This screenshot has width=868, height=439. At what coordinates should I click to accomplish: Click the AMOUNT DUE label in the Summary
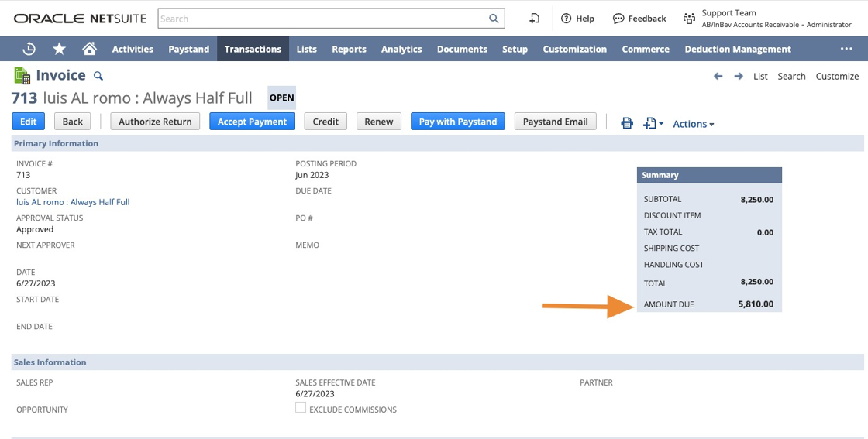pyautogui.click(x=669, y=304)
